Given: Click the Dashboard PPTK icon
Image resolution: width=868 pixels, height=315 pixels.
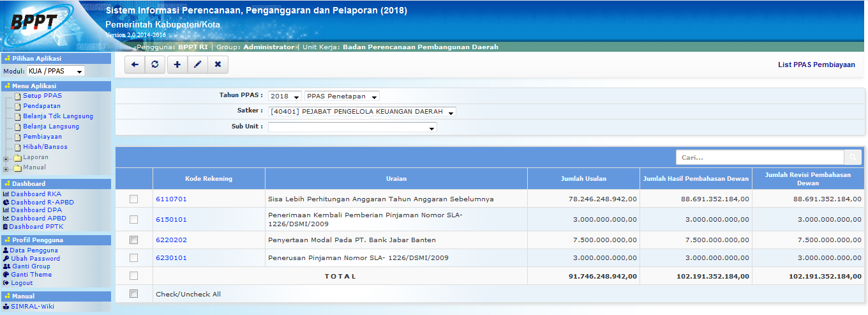Looking at the screenshot, I should pos(5,227).
